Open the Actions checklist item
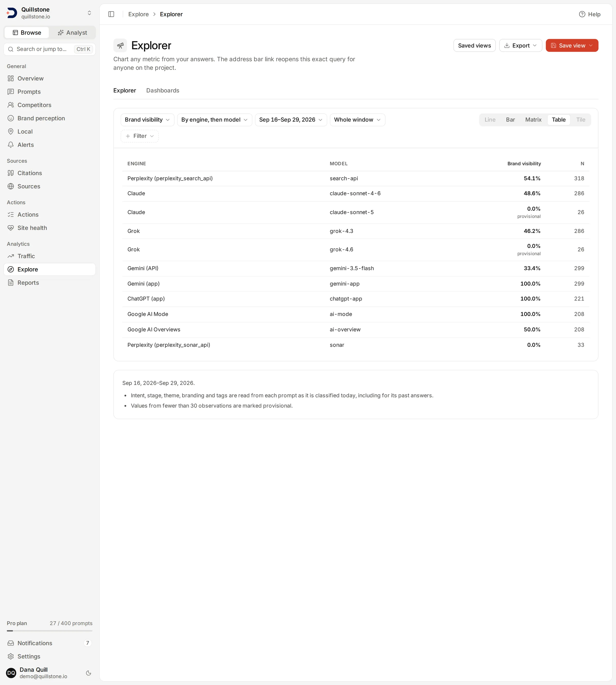616x685 pixels. (x=50, y=215)
